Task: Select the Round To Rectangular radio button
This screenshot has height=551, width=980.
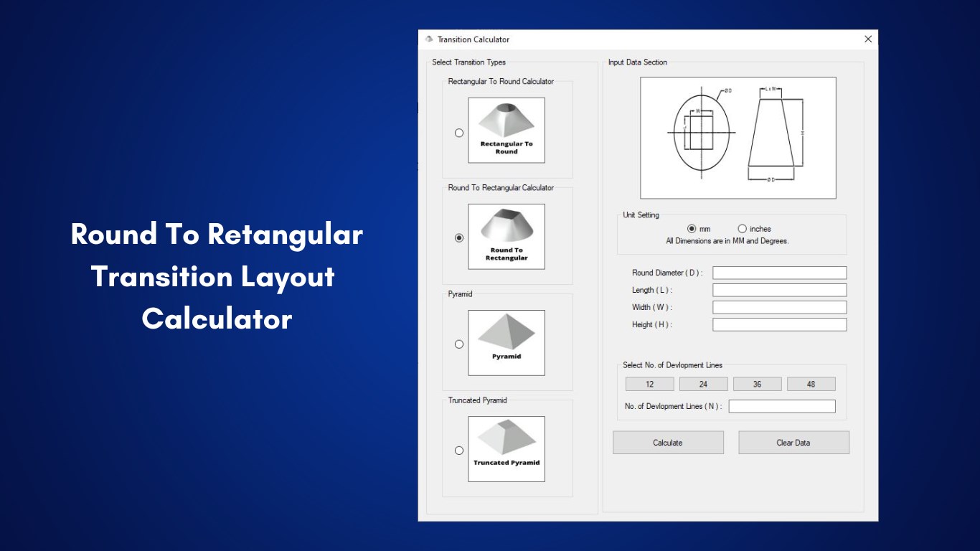Action: 459,238
